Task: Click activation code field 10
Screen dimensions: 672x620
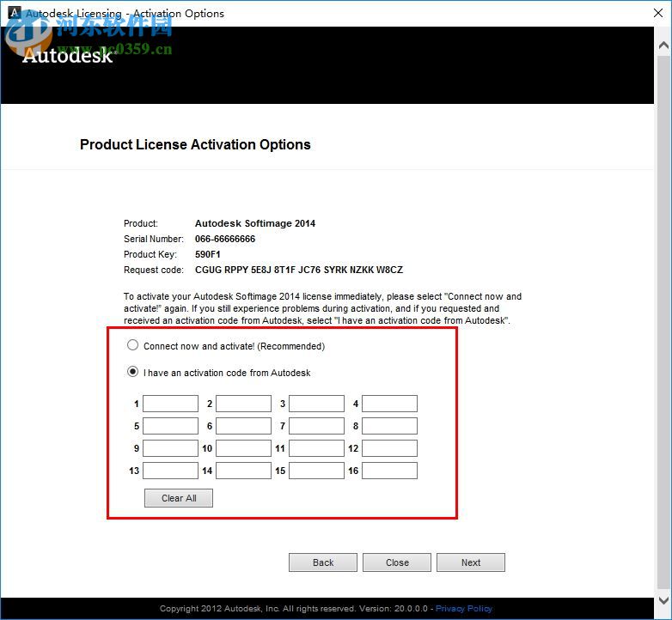Action: [x=243, y=448]
